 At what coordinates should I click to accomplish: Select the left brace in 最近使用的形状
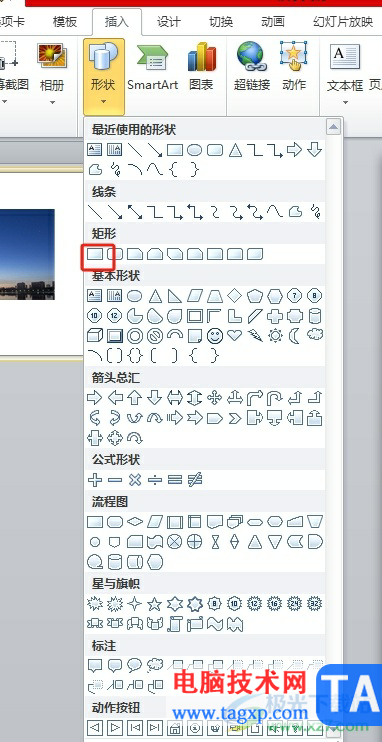click(x=175, y=169)
